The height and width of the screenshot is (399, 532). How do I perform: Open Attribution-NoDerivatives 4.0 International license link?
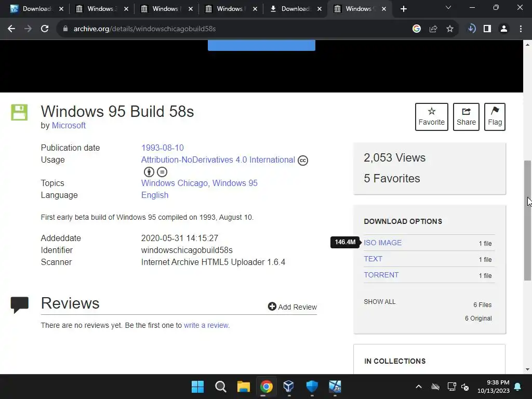218,160
